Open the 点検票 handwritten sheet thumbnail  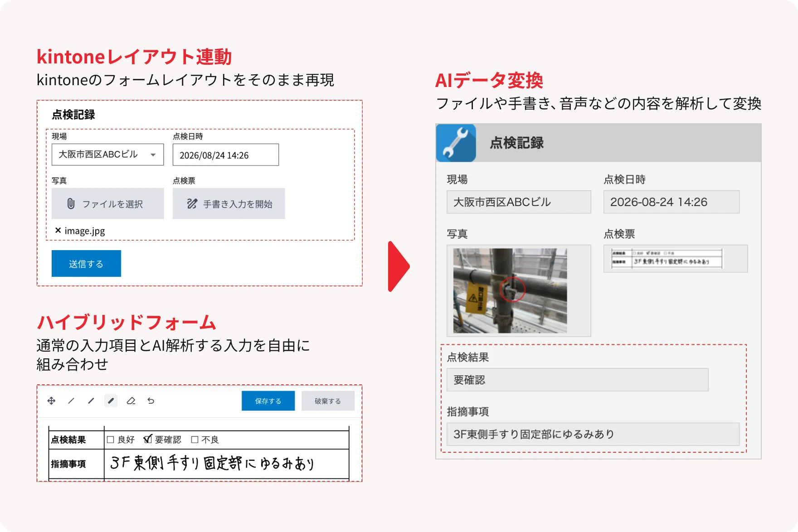pos(667,259)
